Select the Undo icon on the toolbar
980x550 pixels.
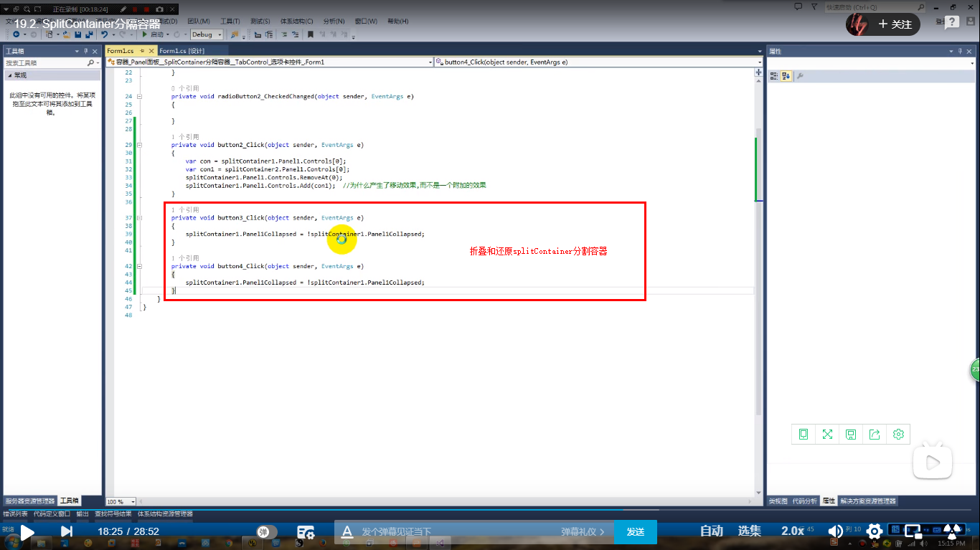pyautogui.click(x=105, y=34)
